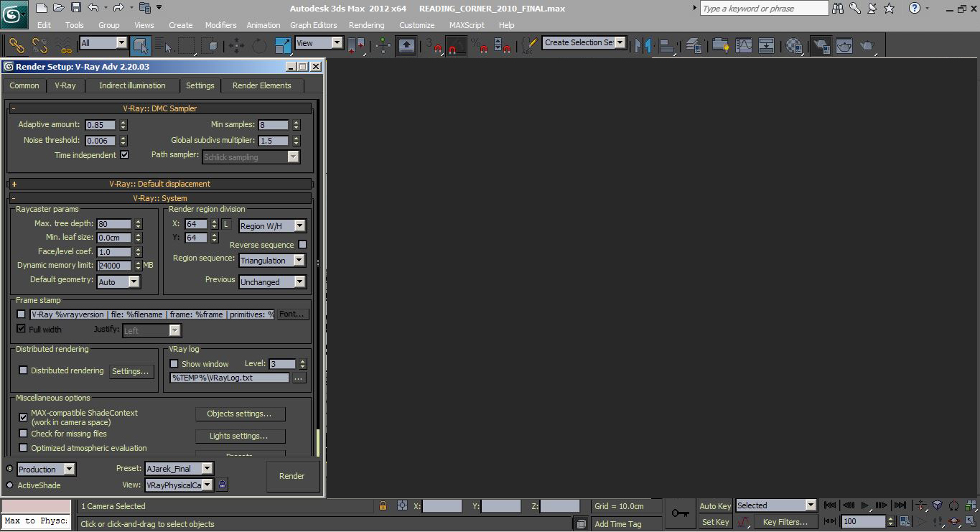Click the Frame stamp Font button

[x=292, y=314]
